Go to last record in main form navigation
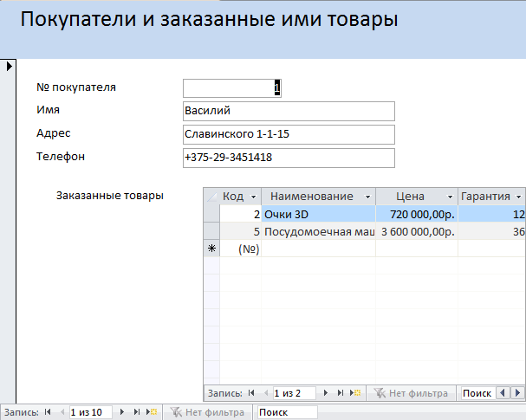 coord(137,412)
